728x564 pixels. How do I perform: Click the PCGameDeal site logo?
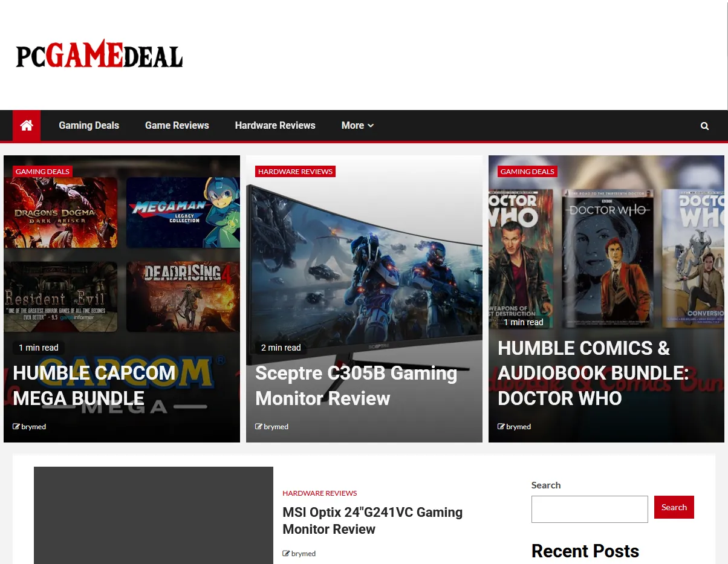pos(99,54)
